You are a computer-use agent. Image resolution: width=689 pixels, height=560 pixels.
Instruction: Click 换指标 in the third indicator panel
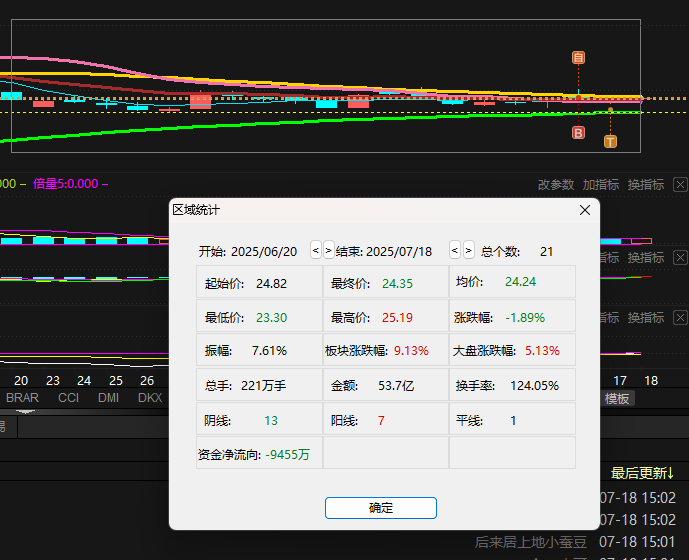click(645, 317)
